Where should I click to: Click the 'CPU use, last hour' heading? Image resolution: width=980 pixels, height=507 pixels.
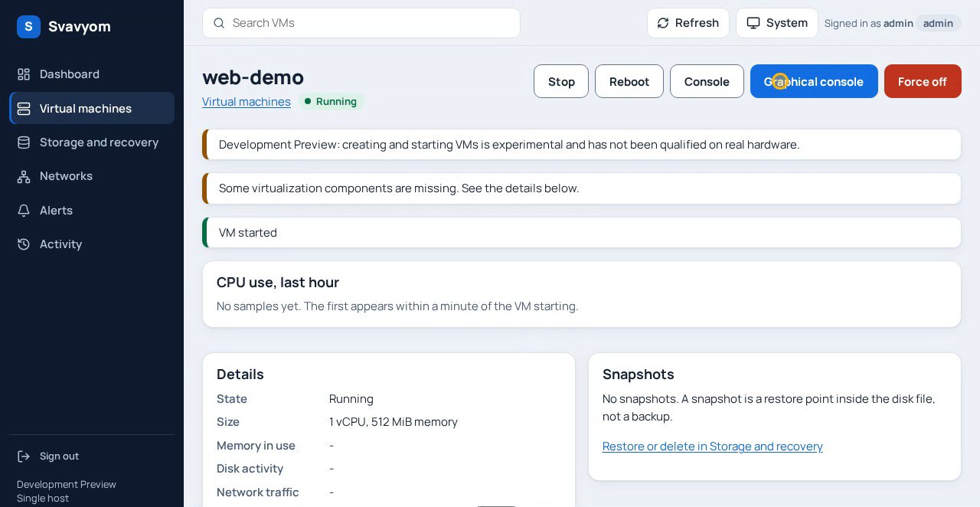click(x=278, y=283)
